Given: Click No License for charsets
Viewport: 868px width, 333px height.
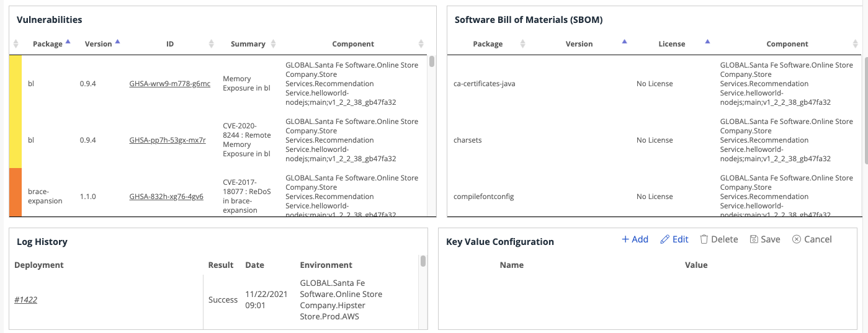Looking at the screenshot, I should [655, 140].
